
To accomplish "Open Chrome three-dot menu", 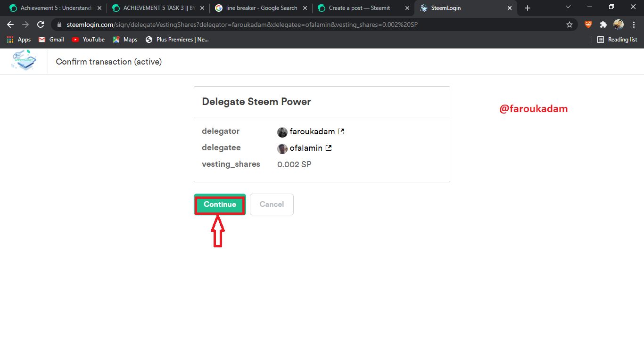I will click(x=633, y=24).
